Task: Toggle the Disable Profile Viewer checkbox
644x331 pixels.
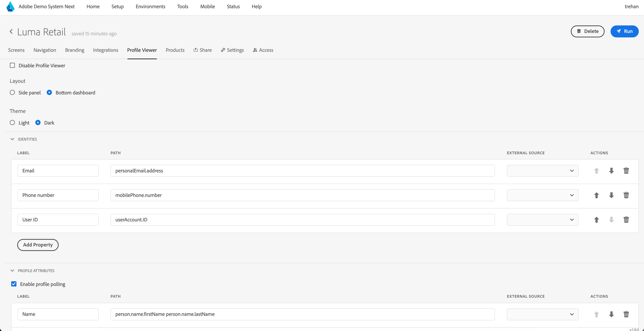Action: coord(12,65)
